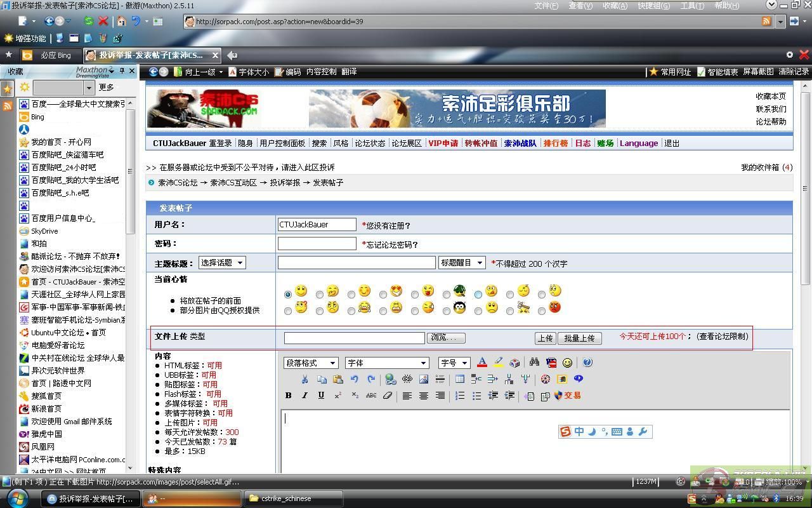This screenshot has width=812, height=508.
Task: Select the penguin mood radio button
Action: tap(447, 311)
